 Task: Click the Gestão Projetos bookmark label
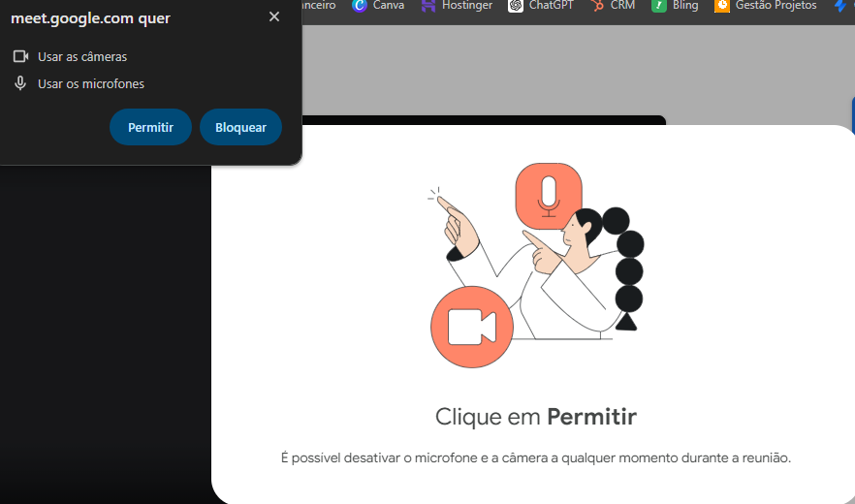[x=776, y=5]
